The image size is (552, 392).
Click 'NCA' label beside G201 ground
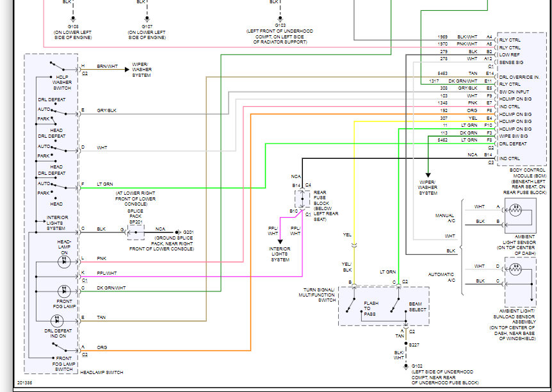[160, 229]
